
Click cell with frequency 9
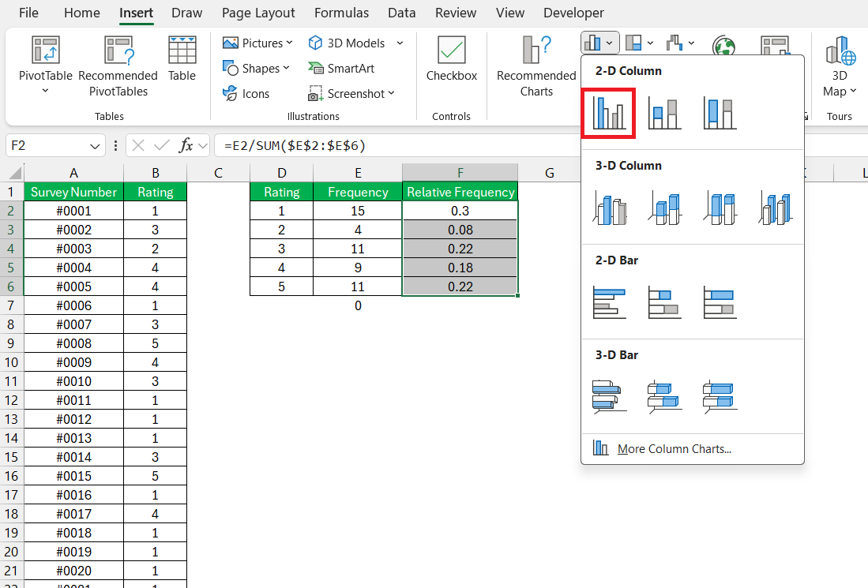click(x=358, y=268)
